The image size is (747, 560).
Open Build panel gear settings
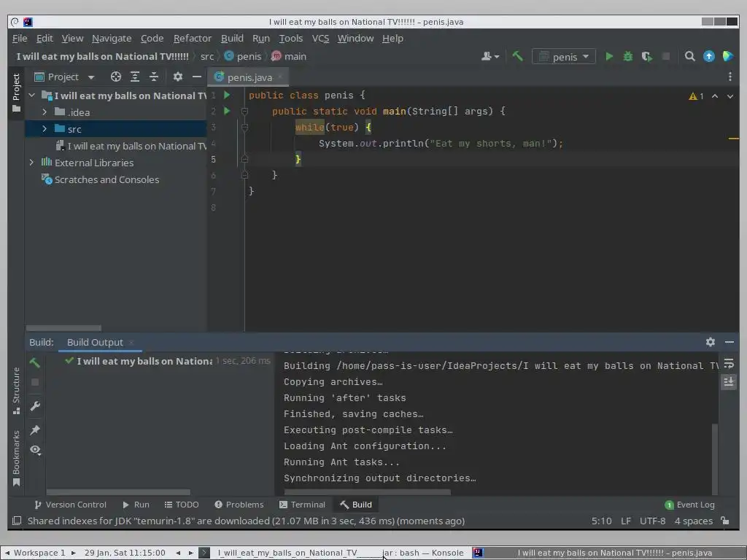click(711, 342)
